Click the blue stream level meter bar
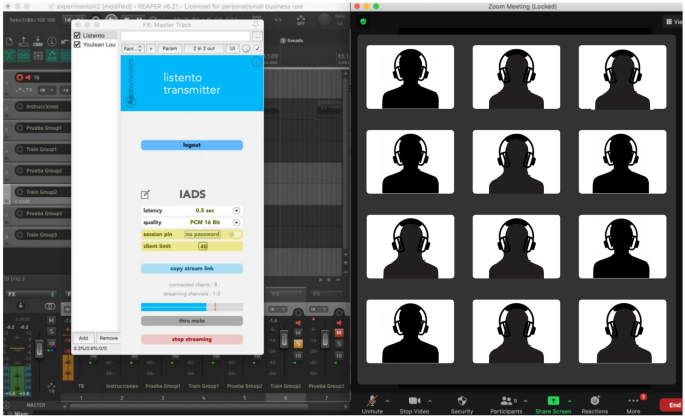Image resolution: width=685 pixels, height=418 pixels. [x=177, y=307]
